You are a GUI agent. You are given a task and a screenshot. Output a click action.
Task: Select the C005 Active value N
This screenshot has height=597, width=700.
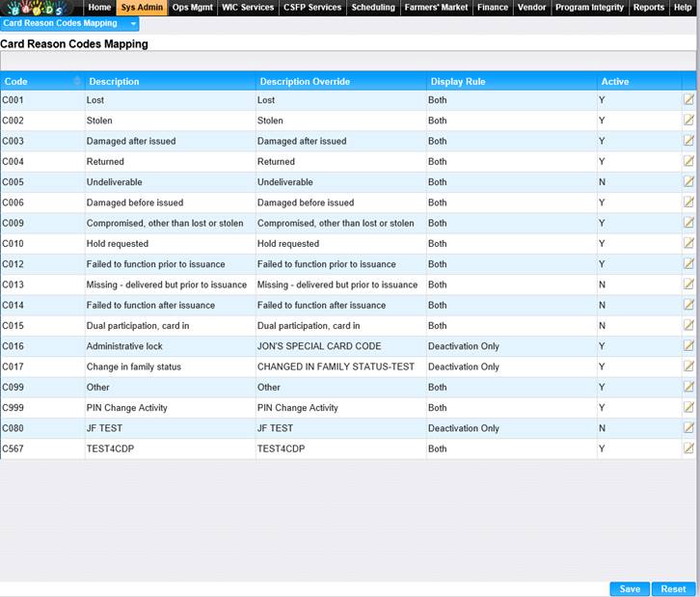[x=639, y=181]
